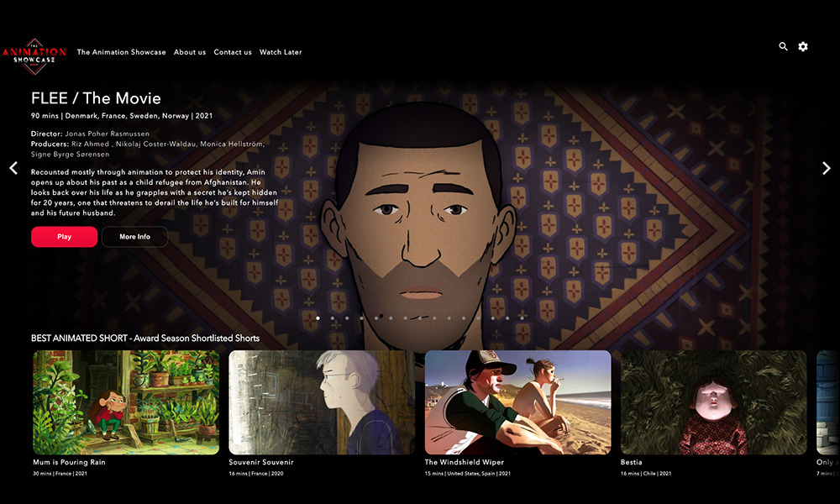This screenshot has width=840, height=504.
Task: Go to previous slide with left arrow
Action: pyautogui.click(x=13, y=168)
